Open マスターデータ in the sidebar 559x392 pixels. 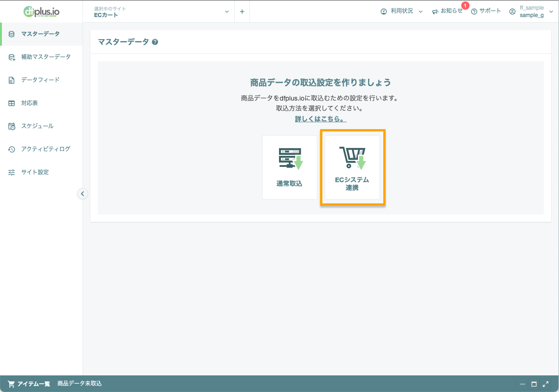(41, 34)
